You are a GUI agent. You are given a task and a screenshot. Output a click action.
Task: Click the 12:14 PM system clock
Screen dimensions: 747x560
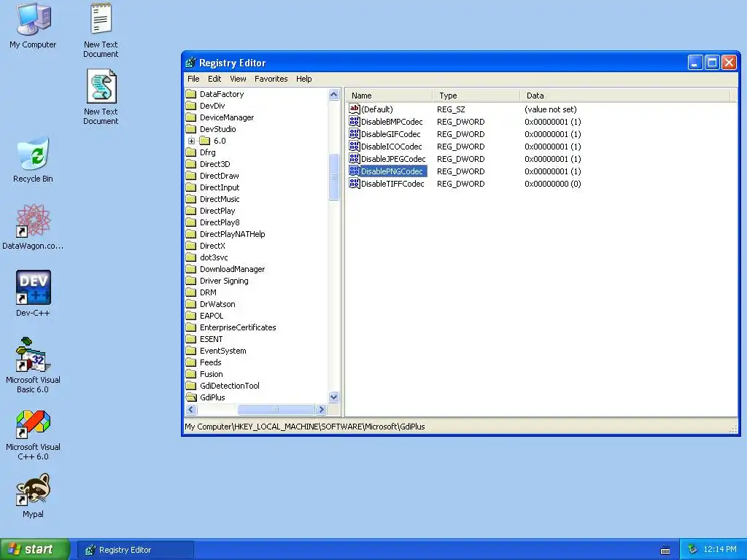tap(720, 549)
